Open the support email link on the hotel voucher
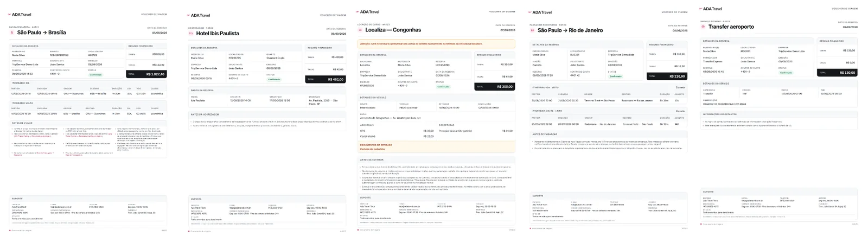Image resolution: width=868 pixels, height=237 pixels. 240,208
